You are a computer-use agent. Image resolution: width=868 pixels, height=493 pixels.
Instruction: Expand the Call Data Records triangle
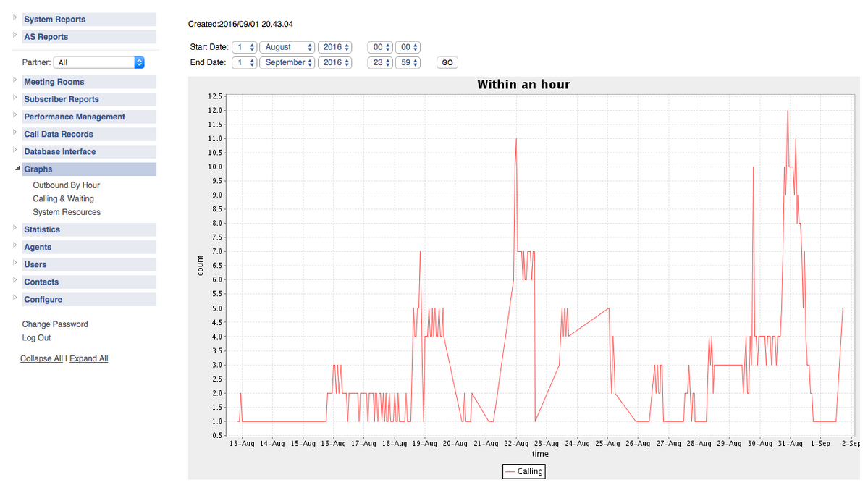click(15, 132)
